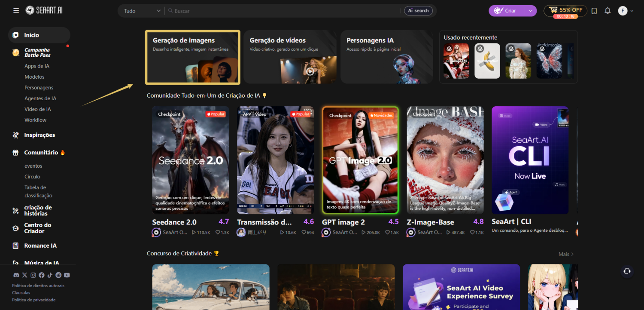Image resolution: width=644 pixels, height=310 pixels.
Task: Open the X (Twitter) social link
Action: coord(24,275)
